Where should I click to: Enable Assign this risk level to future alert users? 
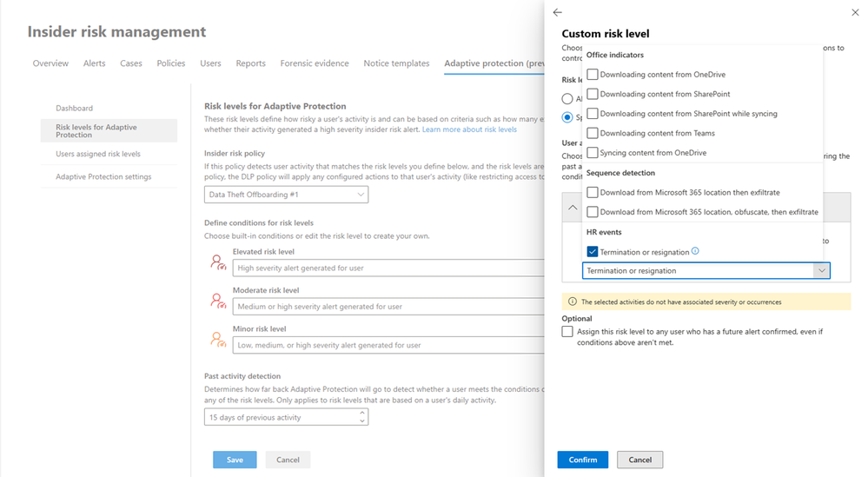click(x=567, y=331)
